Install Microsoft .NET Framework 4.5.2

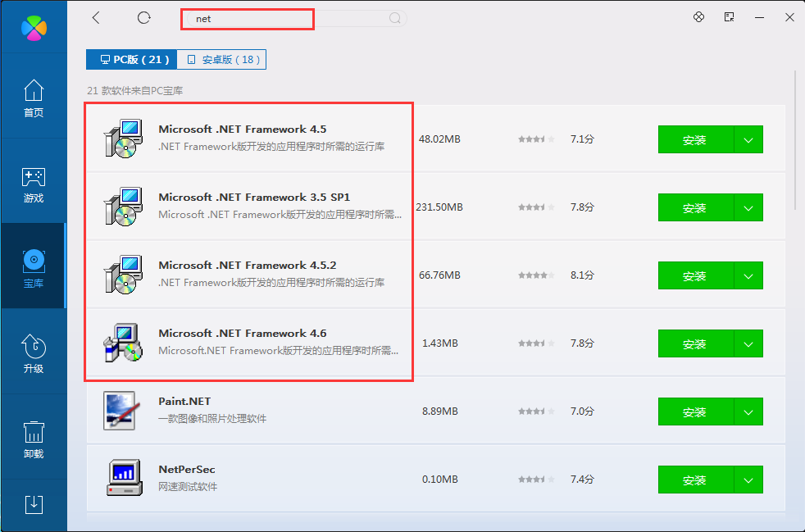[x=695, y=275]
